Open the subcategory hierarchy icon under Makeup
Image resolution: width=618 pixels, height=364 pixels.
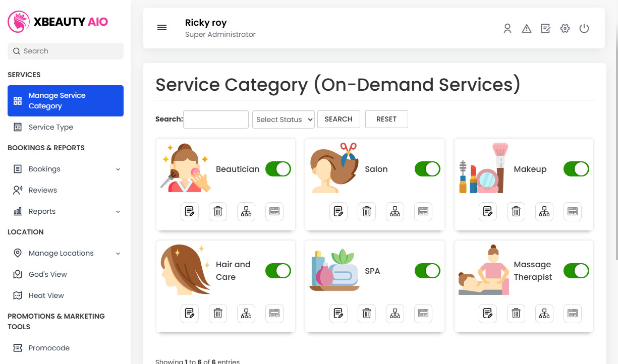[544, 212]
